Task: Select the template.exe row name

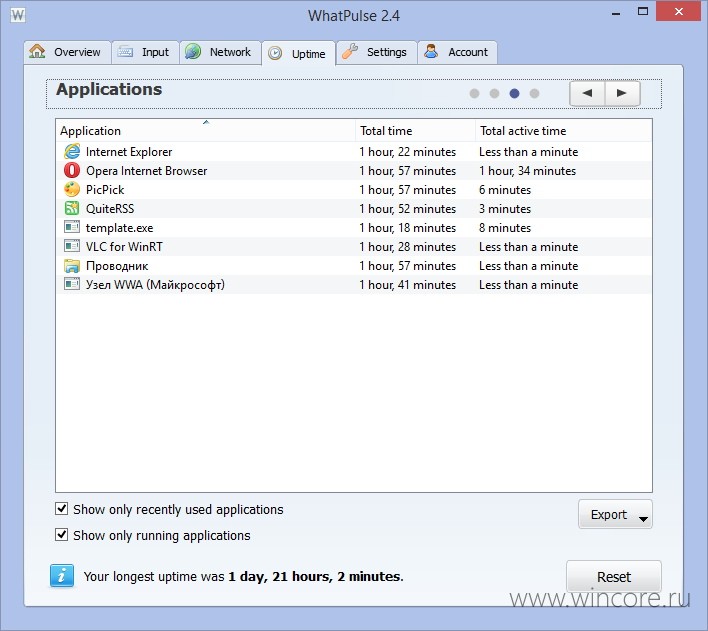Action: 119,228
